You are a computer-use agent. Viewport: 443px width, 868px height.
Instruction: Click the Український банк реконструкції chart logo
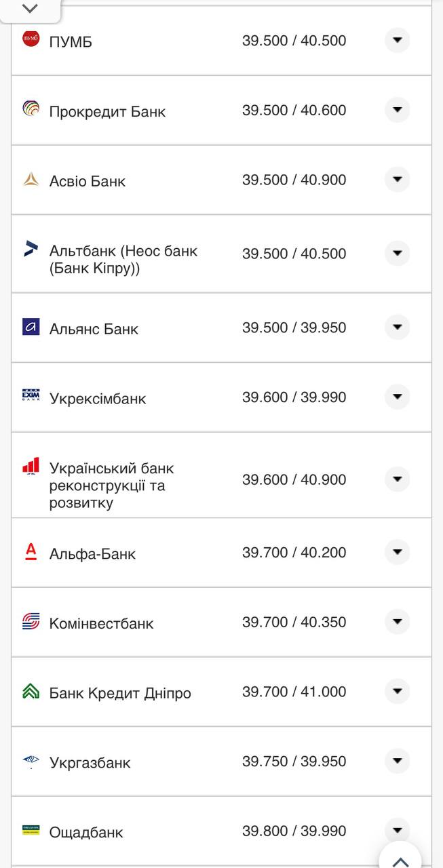(x=30, y=467)
